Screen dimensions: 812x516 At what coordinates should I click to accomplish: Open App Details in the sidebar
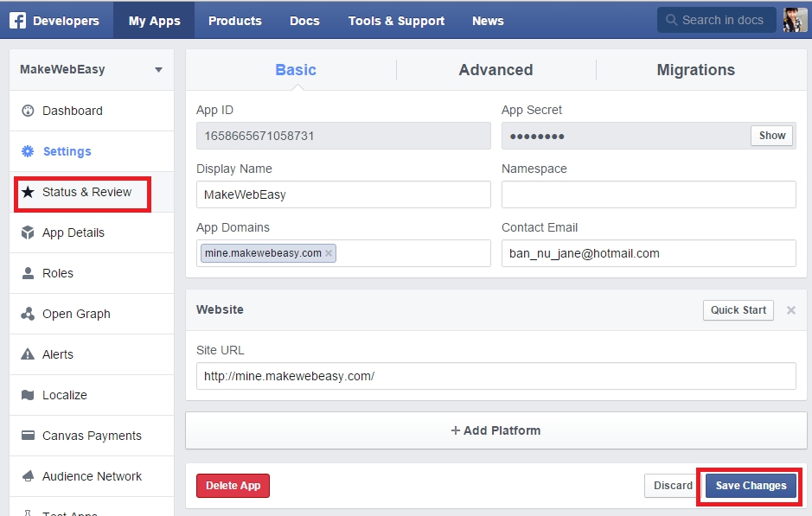[x=92, y=233]
